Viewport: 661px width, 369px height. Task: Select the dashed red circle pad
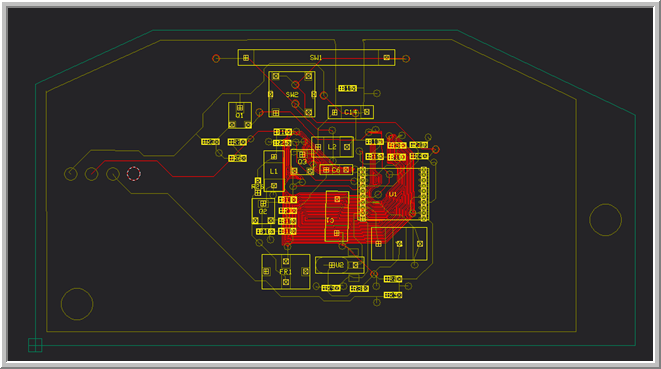134,173
